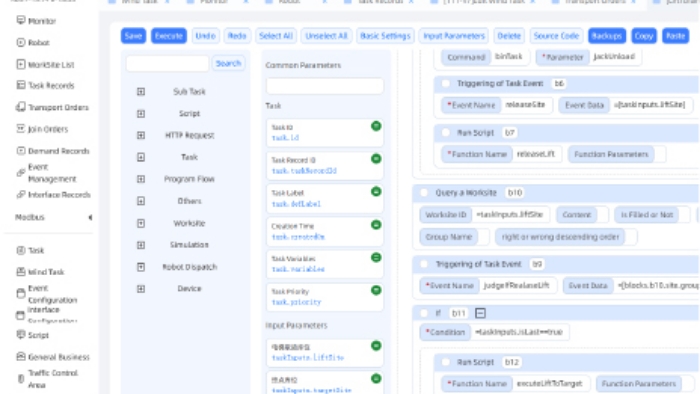Expand the Others tree node

(141, 201)
